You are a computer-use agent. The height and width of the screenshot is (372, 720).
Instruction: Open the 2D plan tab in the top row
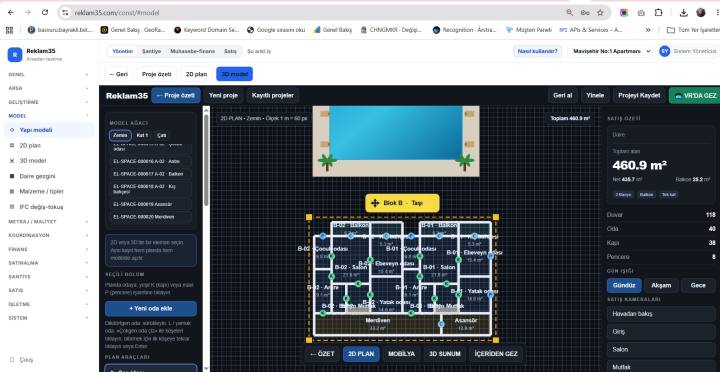196,74
